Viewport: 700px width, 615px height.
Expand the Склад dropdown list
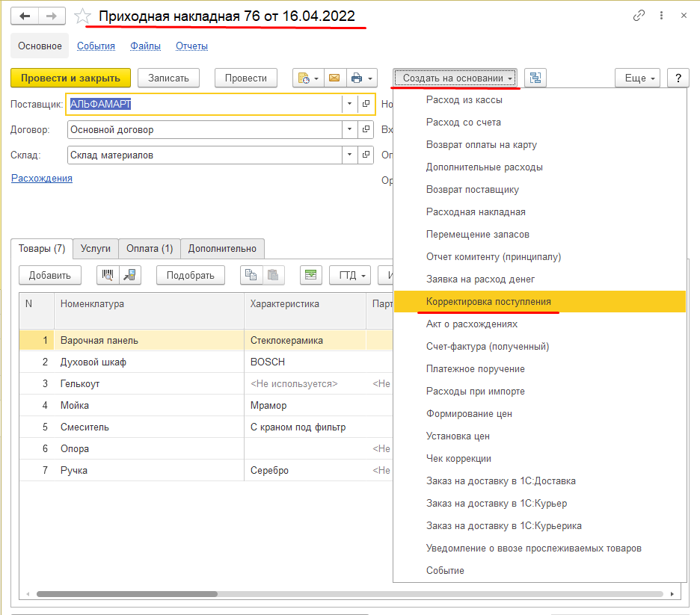349,155
